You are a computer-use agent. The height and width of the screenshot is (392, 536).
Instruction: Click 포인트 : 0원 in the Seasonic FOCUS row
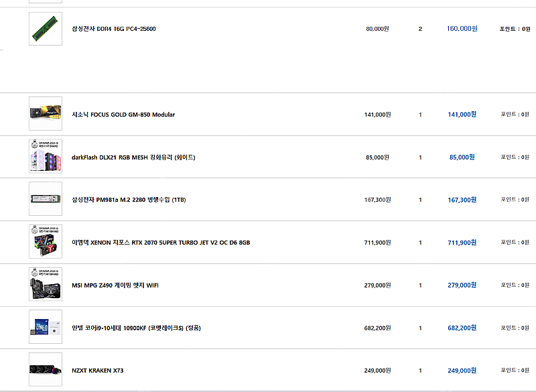(x=515, y=114)
